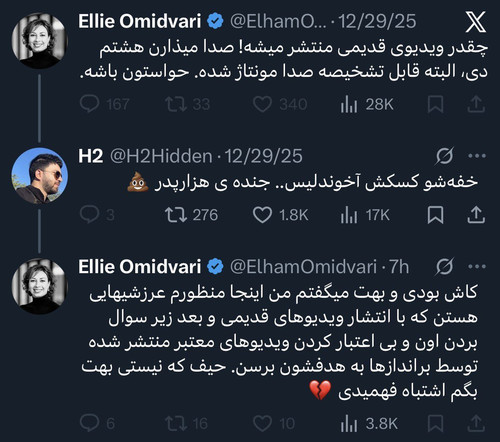The height and width of the screenshot is (442, 500).
Task: Bookmark H2's reply tweet
Action: (435, 215)
